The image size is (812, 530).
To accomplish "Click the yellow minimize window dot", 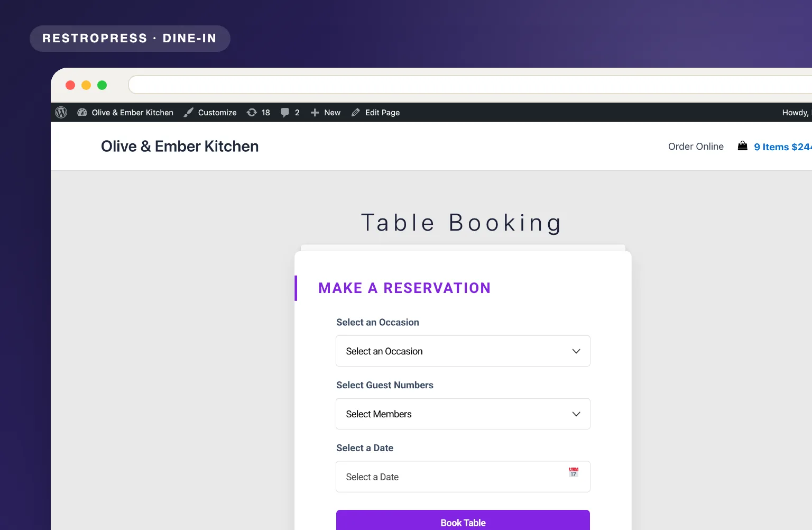I will tap(86, 85).
